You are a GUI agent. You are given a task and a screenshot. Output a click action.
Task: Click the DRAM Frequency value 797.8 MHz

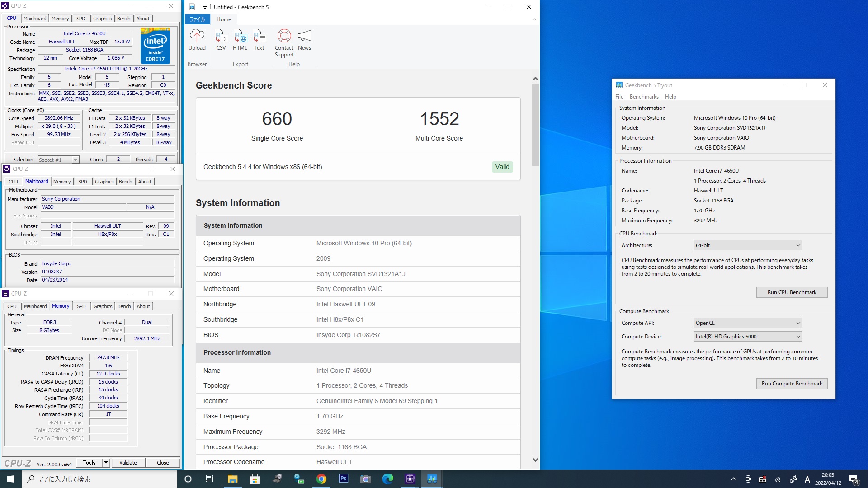108,357
